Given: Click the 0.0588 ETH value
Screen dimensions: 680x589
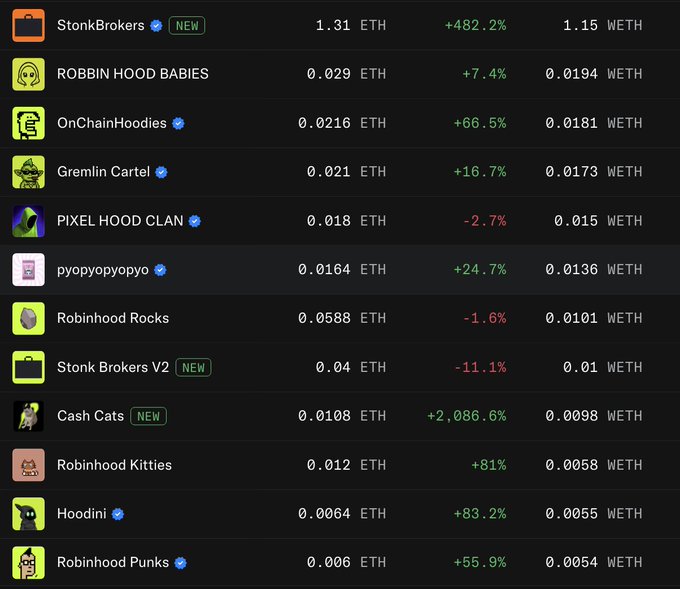Looking at the screenshot, I should point(342,318).
